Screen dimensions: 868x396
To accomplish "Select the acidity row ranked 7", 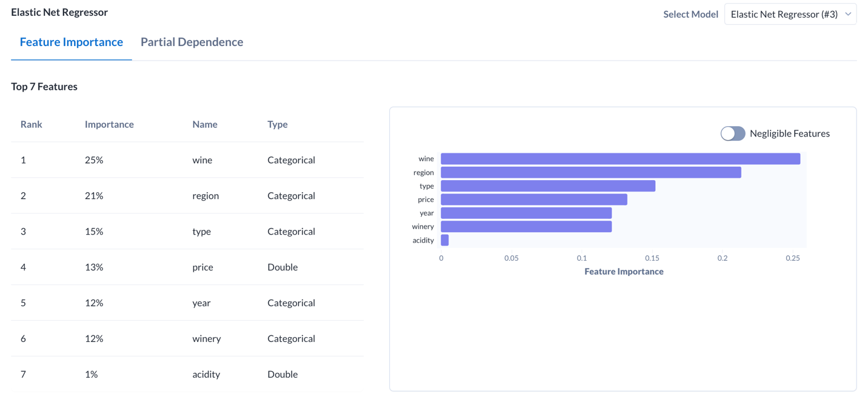I will (182, 374).
